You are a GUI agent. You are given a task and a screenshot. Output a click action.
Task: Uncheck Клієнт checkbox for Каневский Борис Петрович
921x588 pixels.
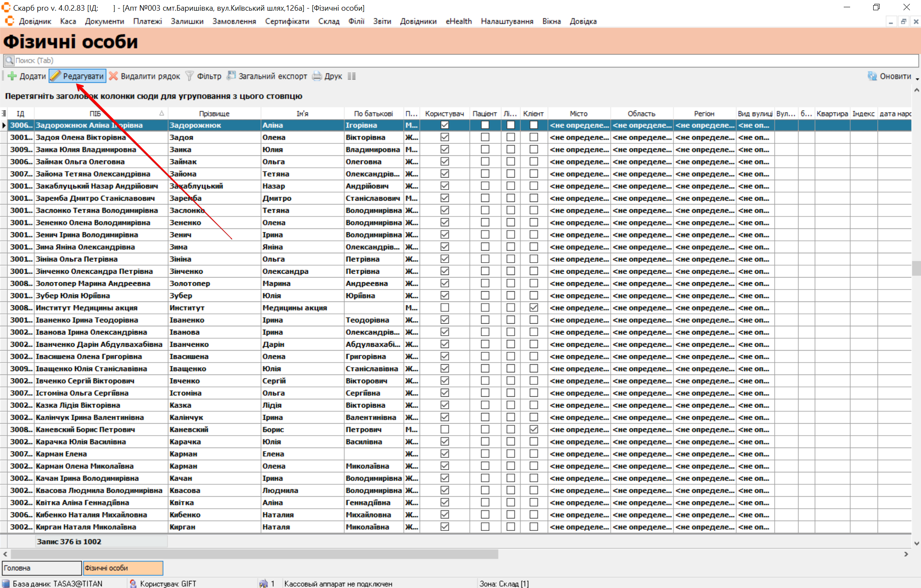tap(533, 429)
